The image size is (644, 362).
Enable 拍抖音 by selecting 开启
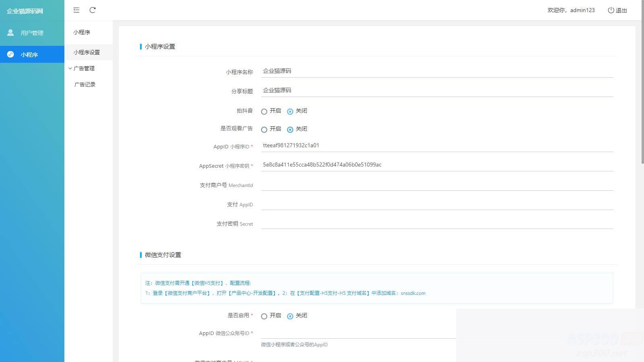click(x=264, y=111)
